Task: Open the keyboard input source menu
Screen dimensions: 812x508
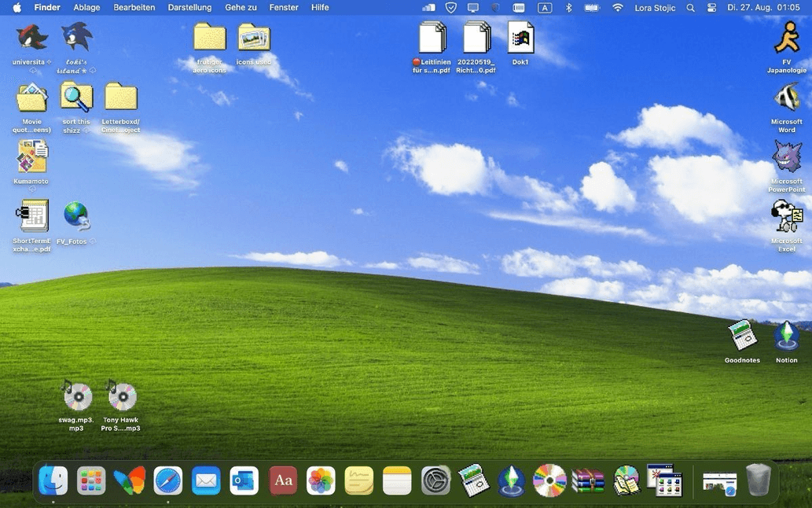Action: [x=544, y=8]
